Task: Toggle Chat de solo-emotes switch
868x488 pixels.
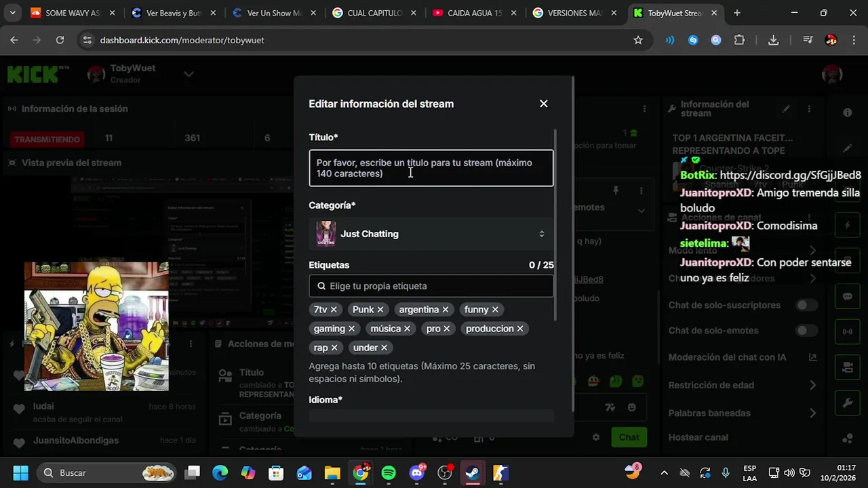Action: 806,331
